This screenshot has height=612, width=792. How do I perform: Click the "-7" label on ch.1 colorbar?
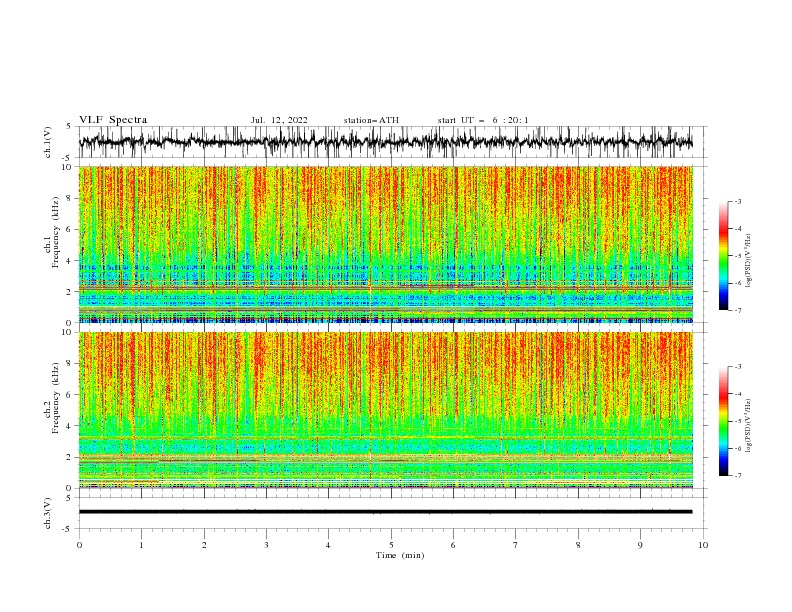pyautogui.click(x=738, y=310)
